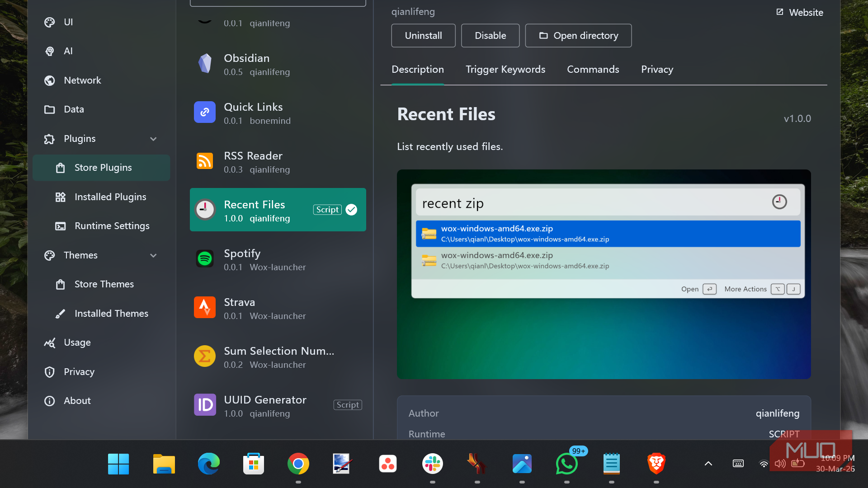Launch Brave browser from taskbar

tap(656, 464)
